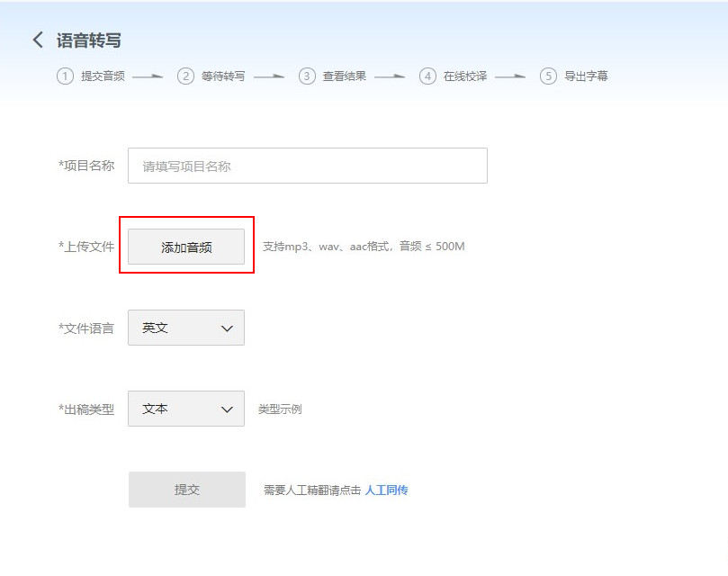Screen dimensions: 728x576
Task: Click the chevron on the 文本 selector
Action: 227,408
